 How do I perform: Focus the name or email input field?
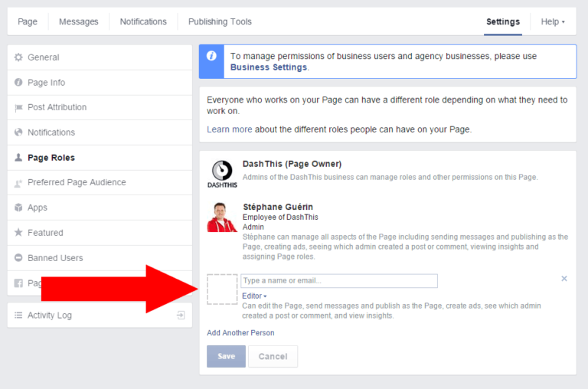[339, 281]
